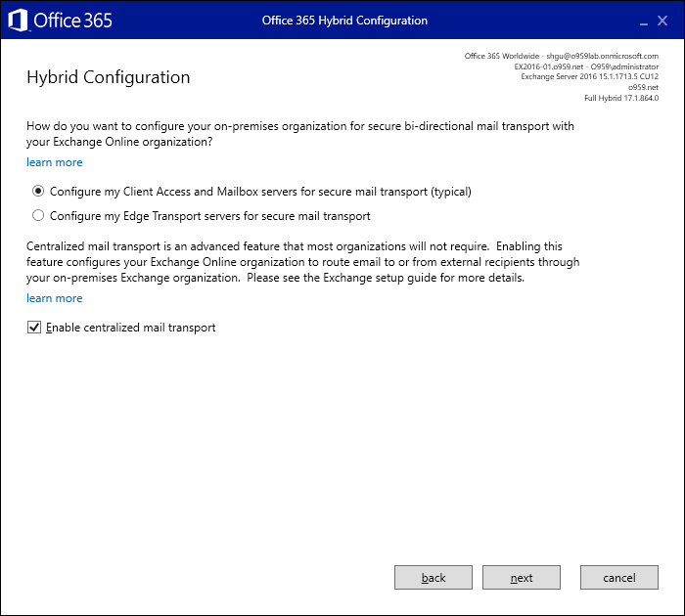685x616 pixels.
Task: Go to previous page with back button
Action: [x=434, y=578]
